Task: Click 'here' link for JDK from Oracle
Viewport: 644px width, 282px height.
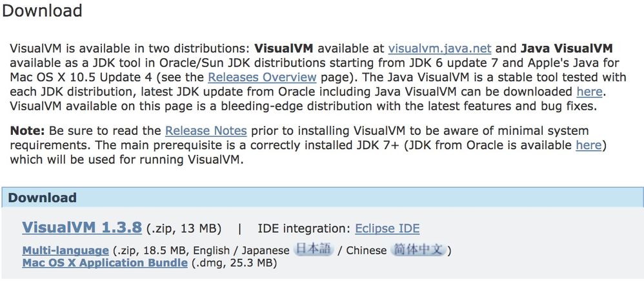Action: click(x=588, y=145)
